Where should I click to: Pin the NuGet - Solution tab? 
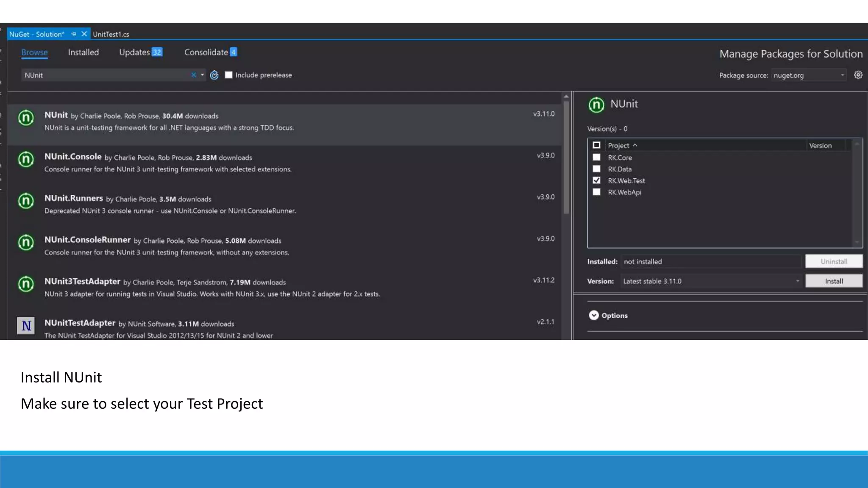click(74, 34)
